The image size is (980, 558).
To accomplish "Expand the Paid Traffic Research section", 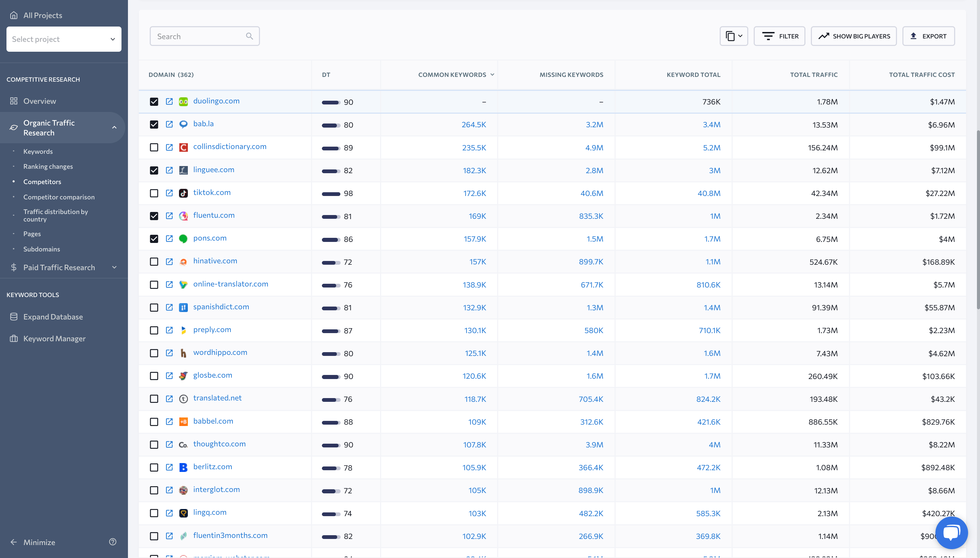I will (114, 267).
